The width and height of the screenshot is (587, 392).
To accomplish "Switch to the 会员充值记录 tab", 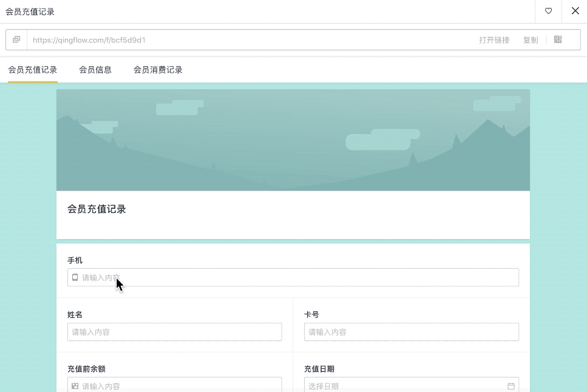I will click(33, 70).
